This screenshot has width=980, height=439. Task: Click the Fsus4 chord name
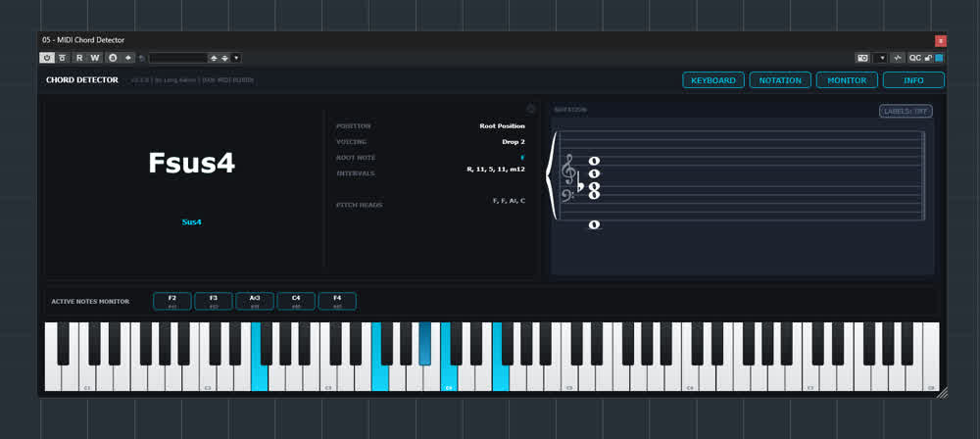191,164
